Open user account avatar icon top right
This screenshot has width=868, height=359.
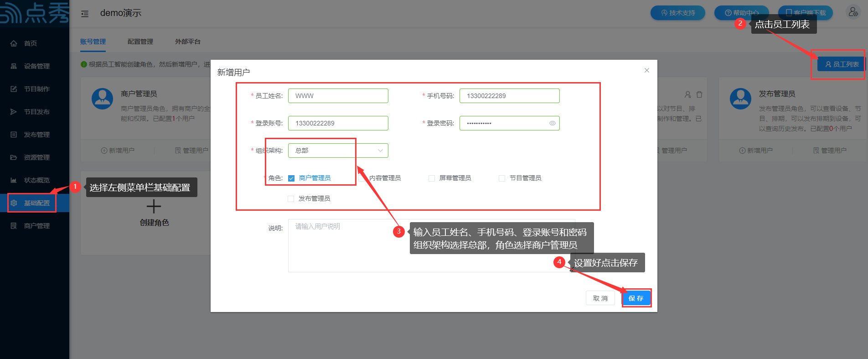853,12
